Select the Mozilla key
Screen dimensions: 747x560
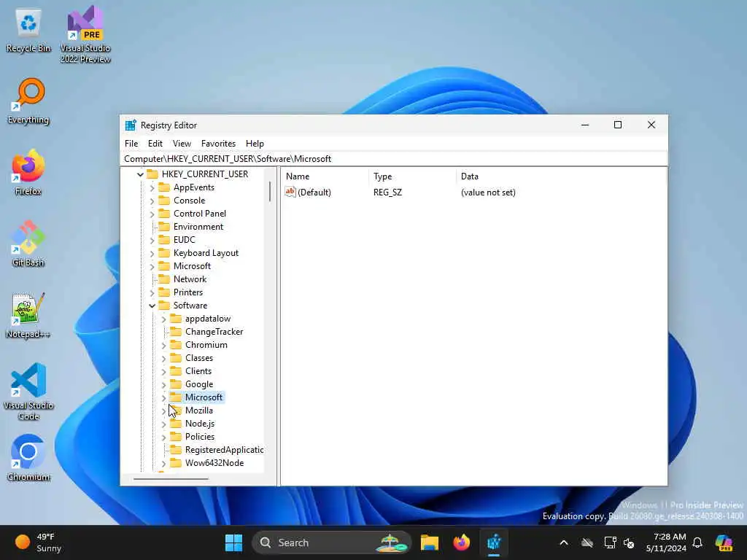199,411
